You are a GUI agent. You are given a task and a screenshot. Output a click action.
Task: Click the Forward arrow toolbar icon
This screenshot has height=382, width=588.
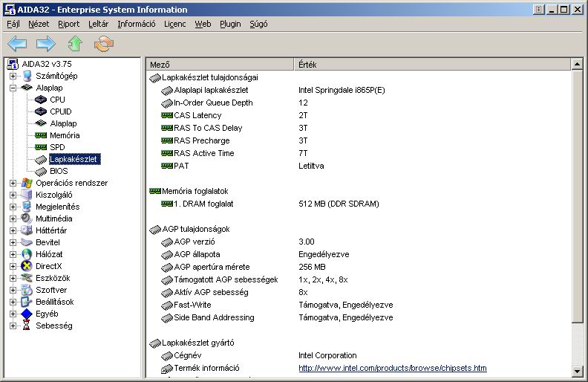click(46, 44)
